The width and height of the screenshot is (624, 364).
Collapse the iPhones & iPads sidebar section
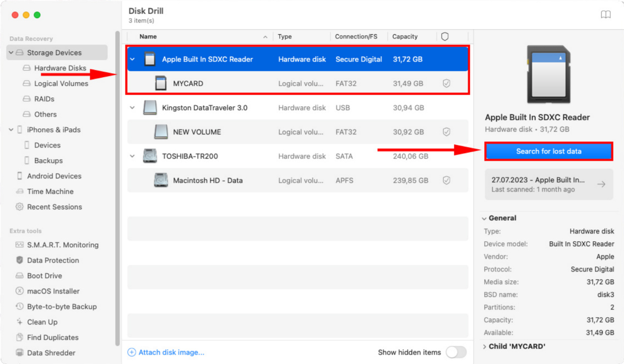click(x=11, y=130)
